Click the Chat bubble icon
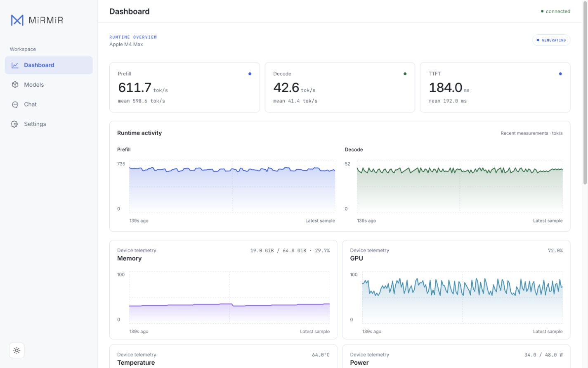This screenshot has width=588, height=368. tap(15, 104)
